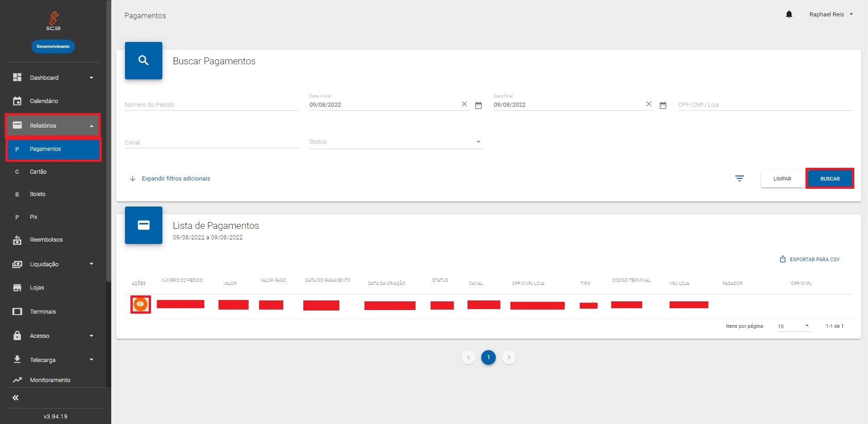Open the Data final calendar picker
Image resolution: width=868 pixels, height=424 pixels.
tap(663, 105)
